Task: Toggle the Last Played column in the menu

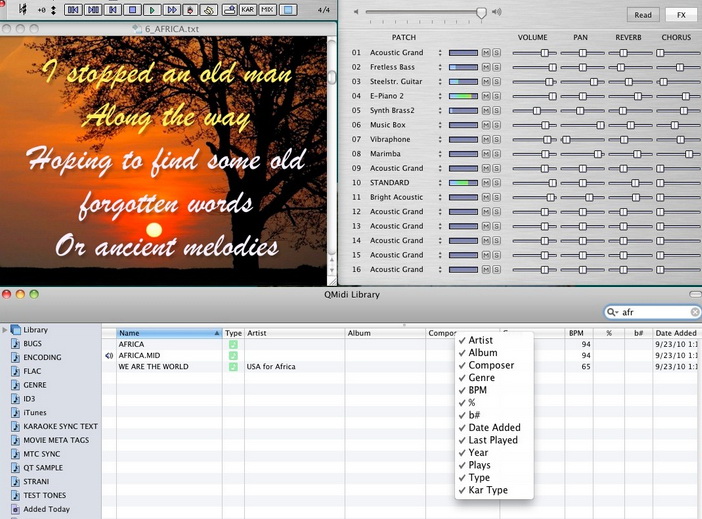Action: click(493, 440)
